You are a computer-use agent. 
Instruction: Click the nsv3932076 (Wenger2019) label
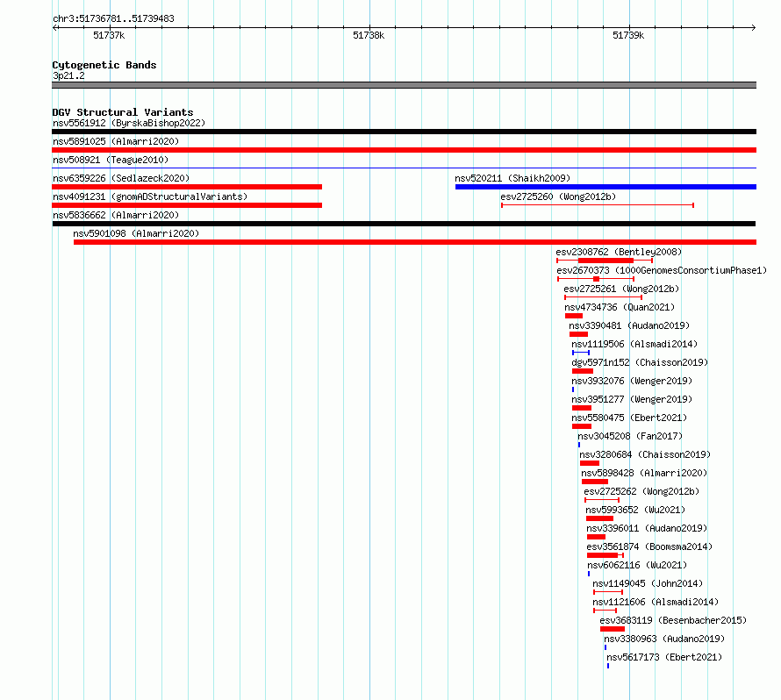[x=632, y=381]
